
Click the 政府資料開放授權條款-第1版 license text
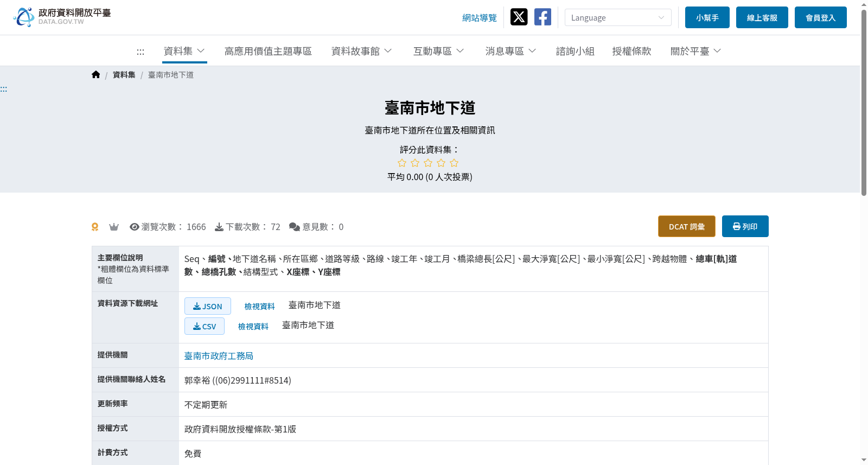[240, 429]
